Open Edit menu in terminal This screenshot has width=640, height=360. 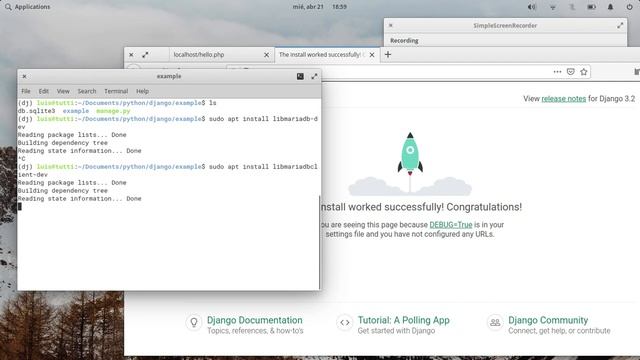pos(44,91)
